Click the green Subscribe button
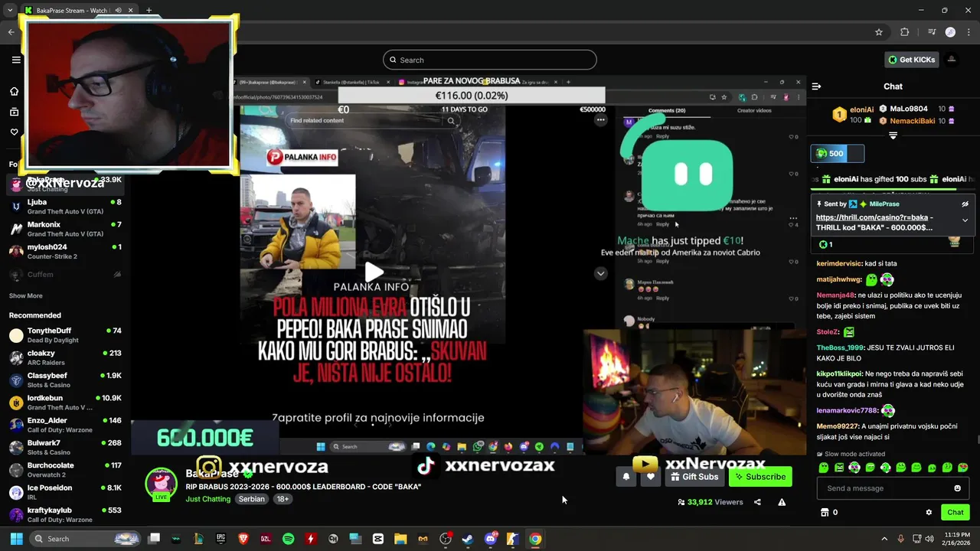Viewport: 980px width, 551px height. point(760,477)
